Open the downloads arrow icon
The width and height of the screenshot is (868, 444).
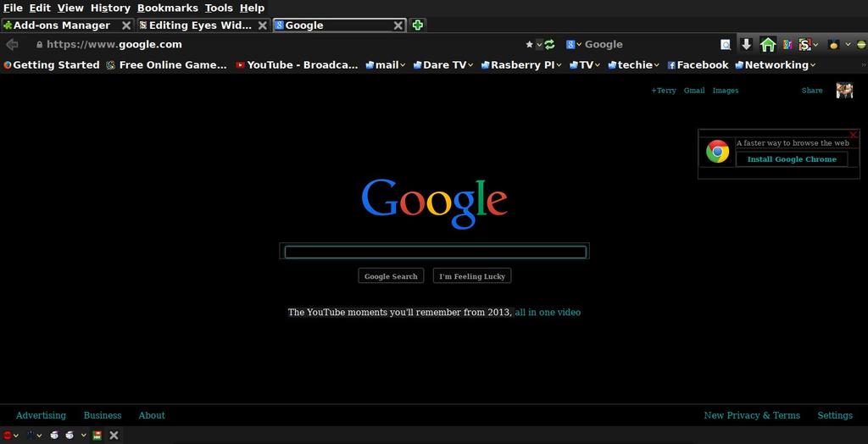pyautogui.click(x=746, y=44)
